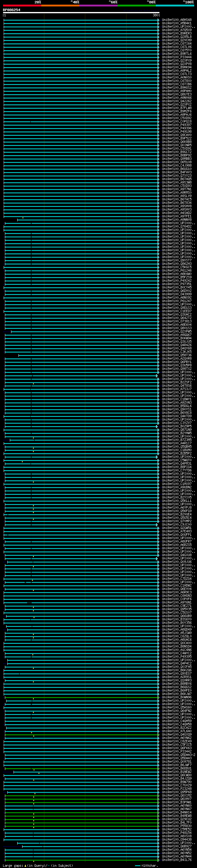Select hit label UniRef100_Q4GXQ9
This screenshot has height=868, width=197.
tap(177, 735)
